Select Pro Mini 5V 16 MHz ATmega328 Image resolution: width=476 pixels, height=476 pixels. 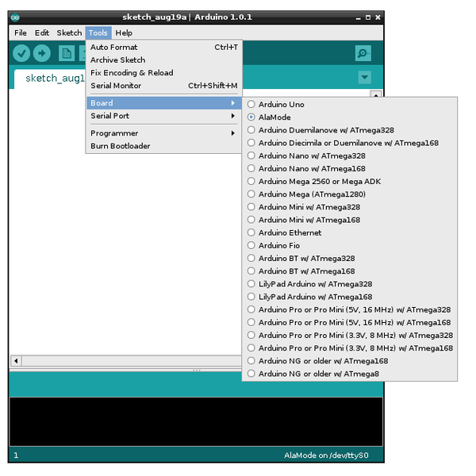click(349, 309)
